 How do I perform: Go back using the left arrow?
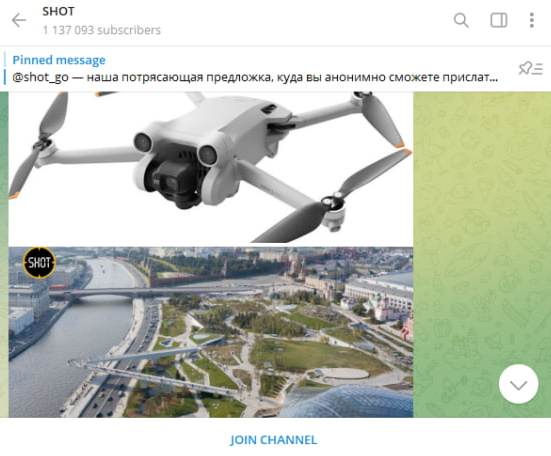[x=19, y=20]
